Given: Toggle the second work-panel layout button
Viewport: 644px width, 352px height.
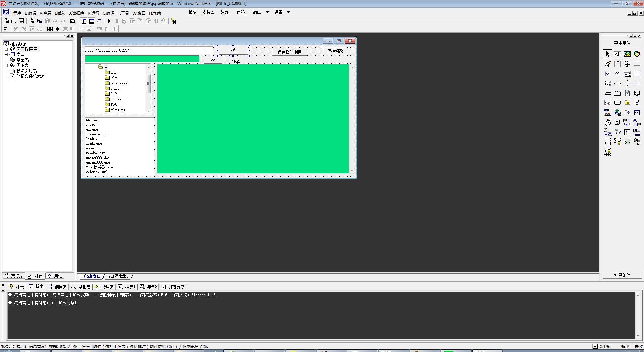Looking at the screenshot, I should click(x=92, y=21).
